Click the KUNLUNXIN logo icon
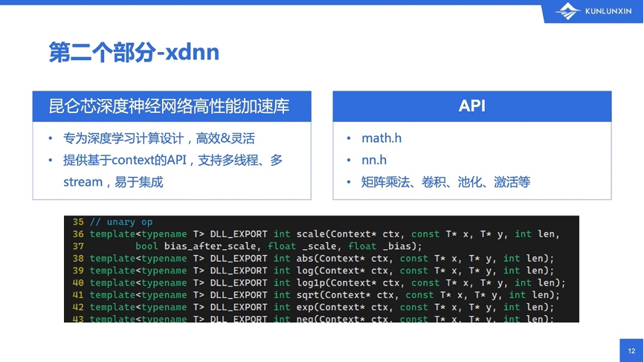This screenshot has height=362, width=644. (567, 11)
